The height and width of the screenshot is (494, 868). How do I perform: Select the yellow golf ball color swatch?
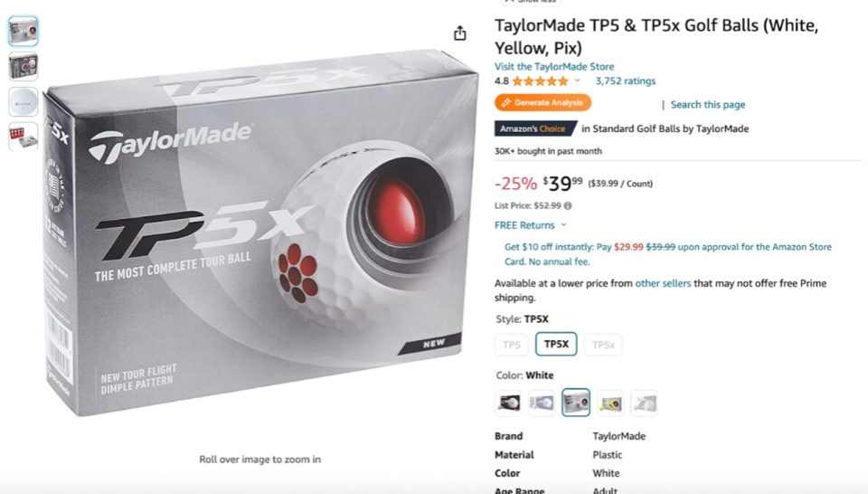[610, 403]
